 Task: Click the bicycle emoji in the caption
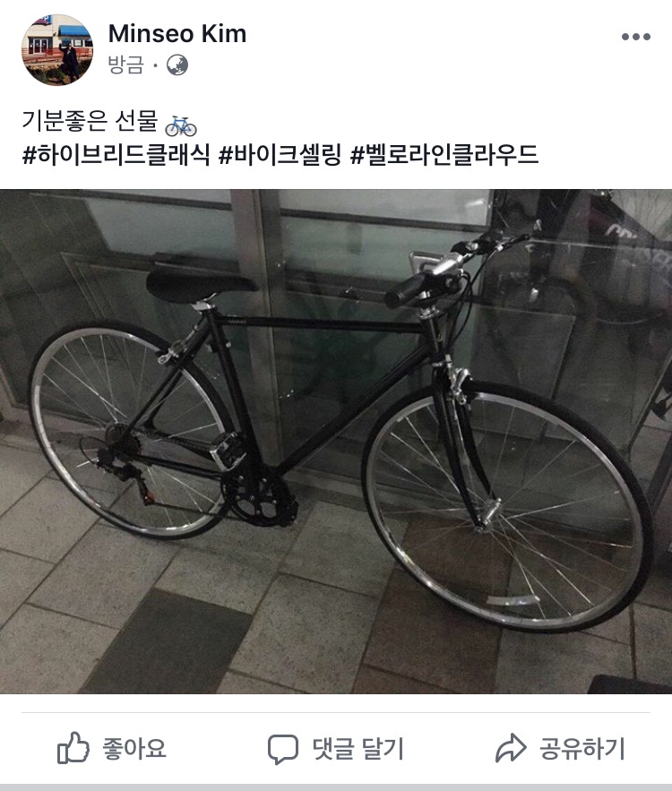point(181,125)
